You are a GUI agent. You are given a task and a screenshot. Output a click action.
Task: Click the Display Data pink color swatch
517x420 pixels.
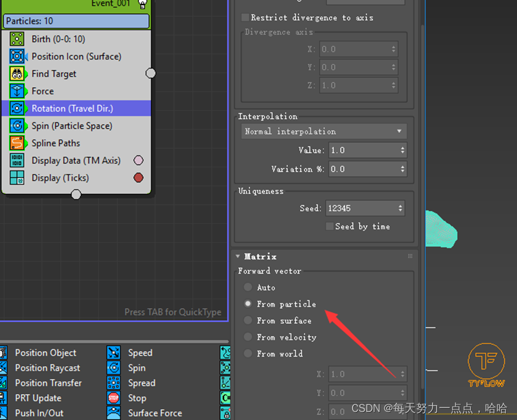point(138,161)
